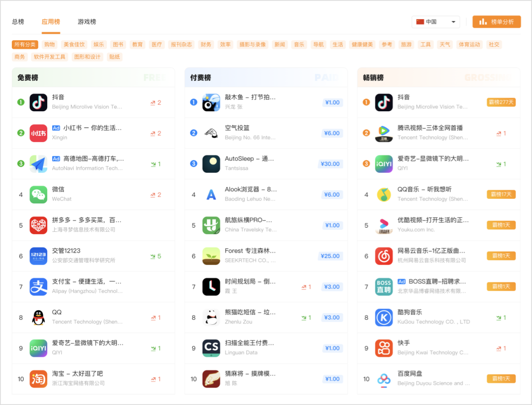The height and width of the screenshot is (405, 532).
Task: Filter by the 美食佳饮 category
Action: pos(74,44)
